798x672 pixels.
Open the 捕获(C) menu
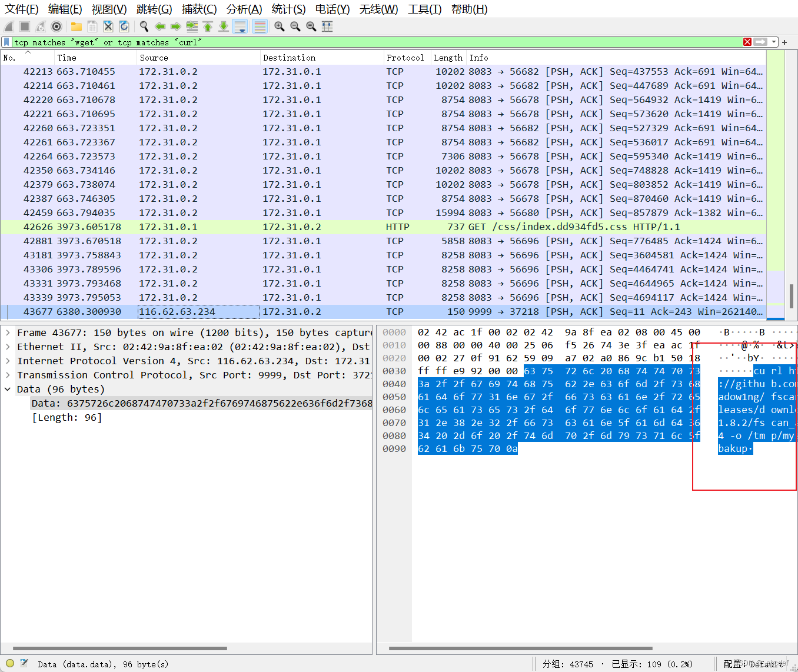point(199,9)
